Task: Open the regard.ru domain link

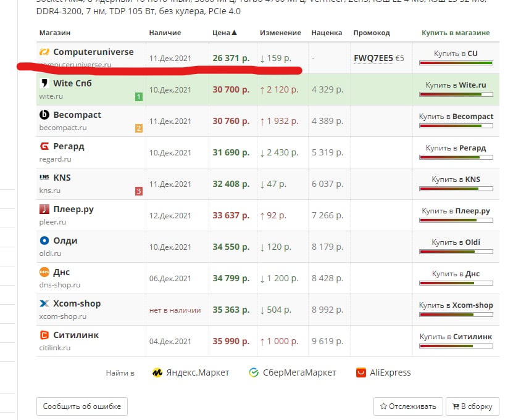Action: pyautogui.click(x=55, y=159)
